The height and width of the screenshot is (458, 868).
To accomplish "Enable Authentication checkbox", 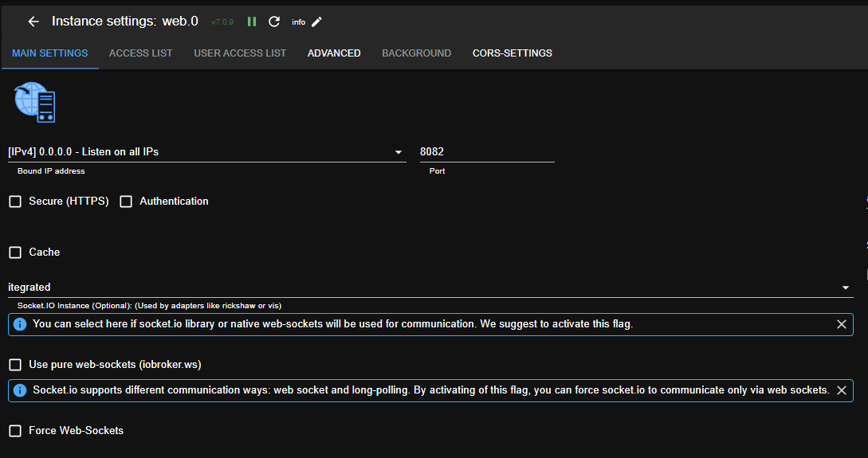I will click(126, 202).
